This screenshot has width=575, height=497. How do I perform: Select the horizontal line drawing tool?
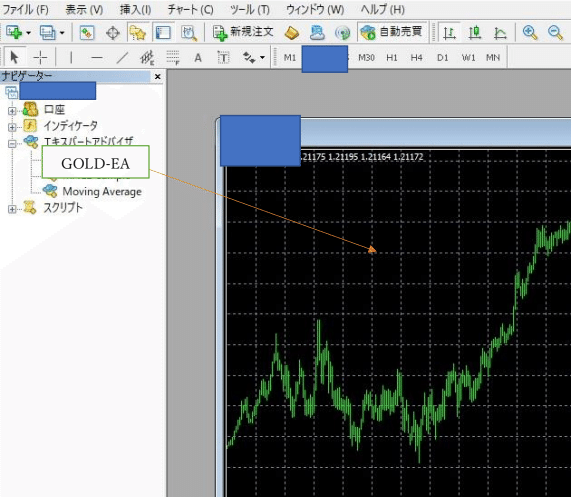click(x=96, y=58)
